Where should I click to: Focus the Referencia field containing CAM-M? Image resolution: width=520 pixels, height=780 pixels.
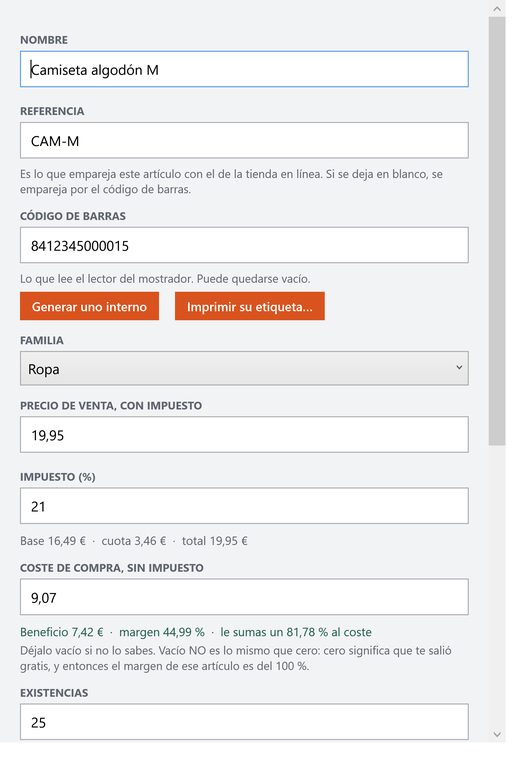pyautogui.click(x=244, y=140)
